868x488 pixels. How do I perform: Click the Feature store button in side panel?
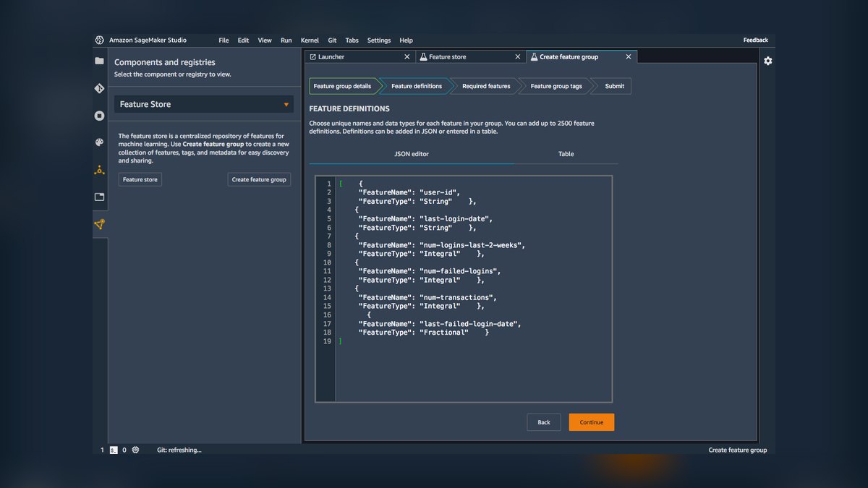point(140,179)
